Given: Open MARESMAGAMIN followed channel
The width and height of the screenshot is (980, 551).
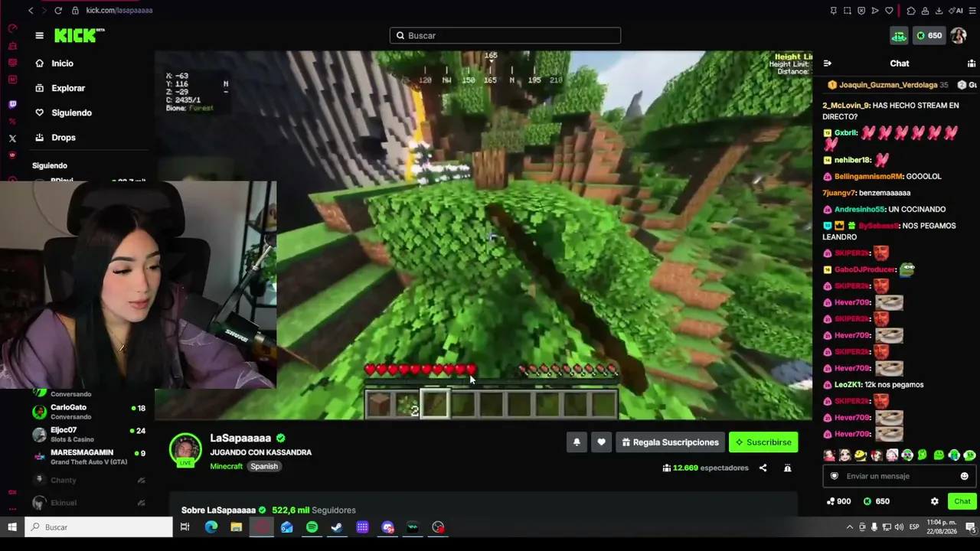Looking at the screenshot, I should point(89,457).
